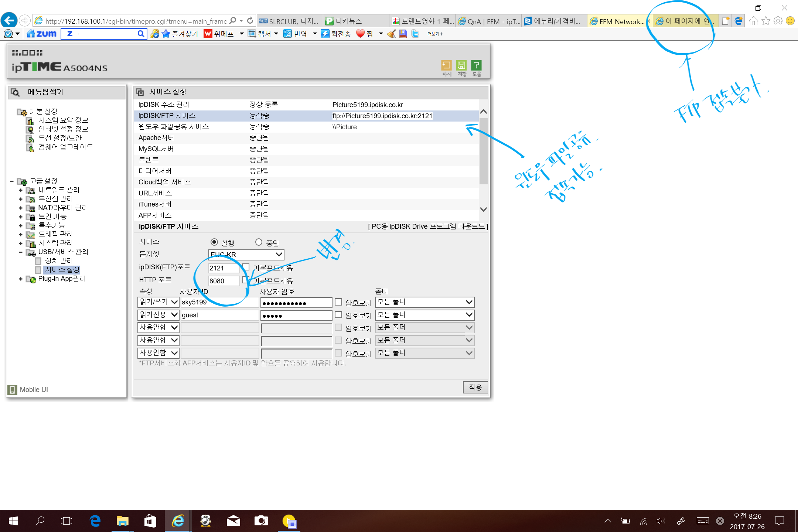
Task: Click the ipDISK(FTP)포트 input field
Action: point(224,268)
